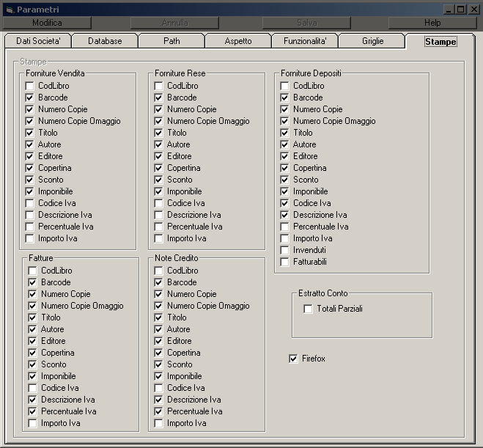This screenshot has height=448, width=483.
Task: Toggle Autore in Forniture Rese
Action: tap(158, 144)
